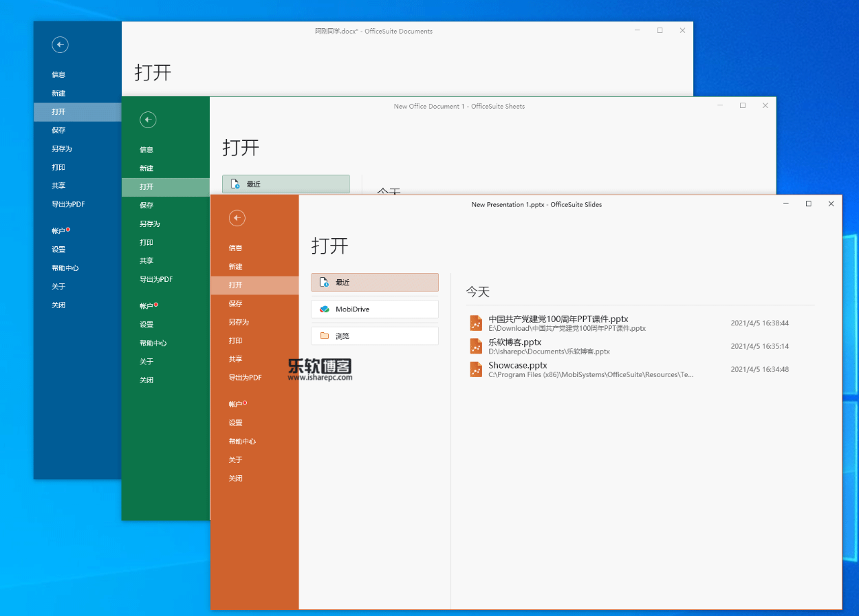Image resolution: width=859 pixels, height=616 pixels.
Task: Choose 另存为 in the Slides sidebar
Action: click(x=239, y=322)
